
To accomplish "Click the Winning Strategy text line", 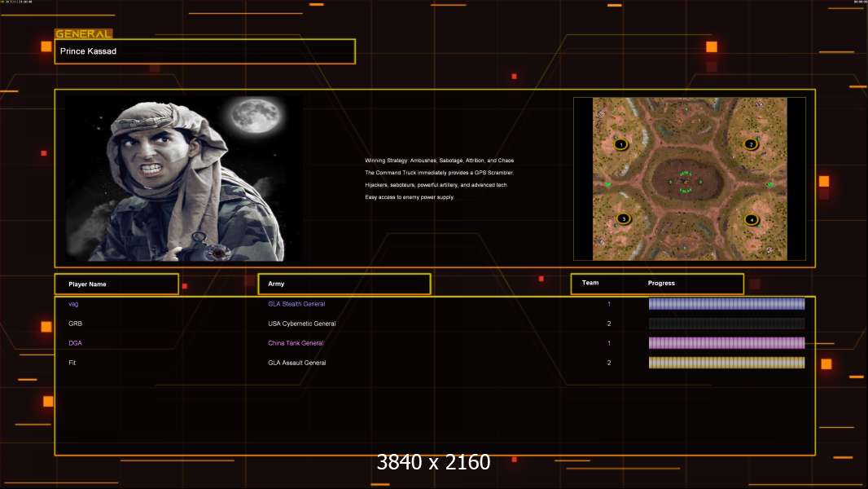I will click(x=439, y=161).
